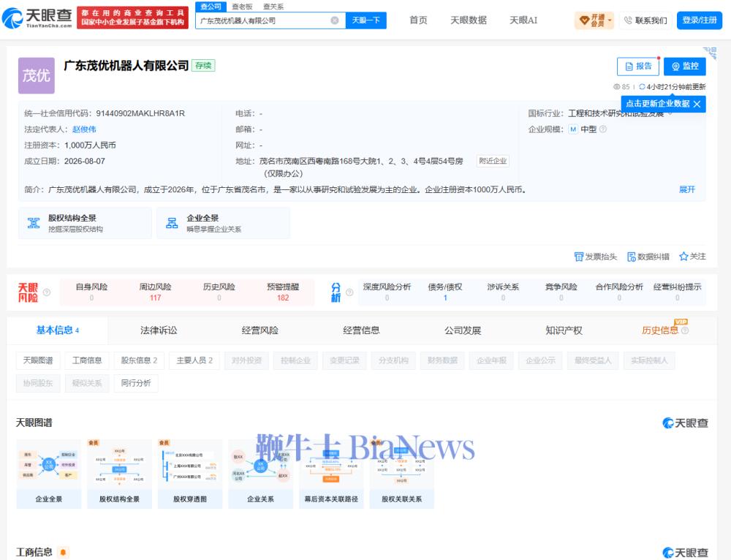Click the 发票抬头 invoice icon link

point(595,257)
